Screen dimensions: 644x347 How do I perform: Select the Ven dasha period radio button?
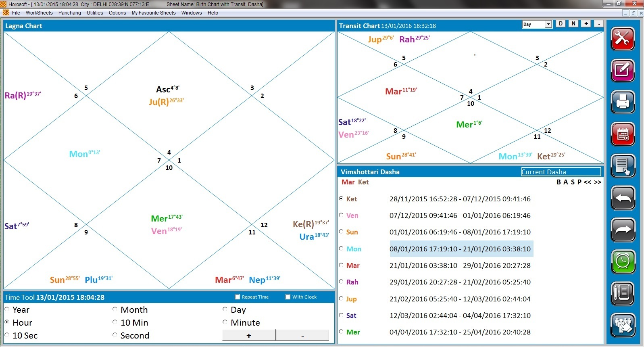[342, 215]
